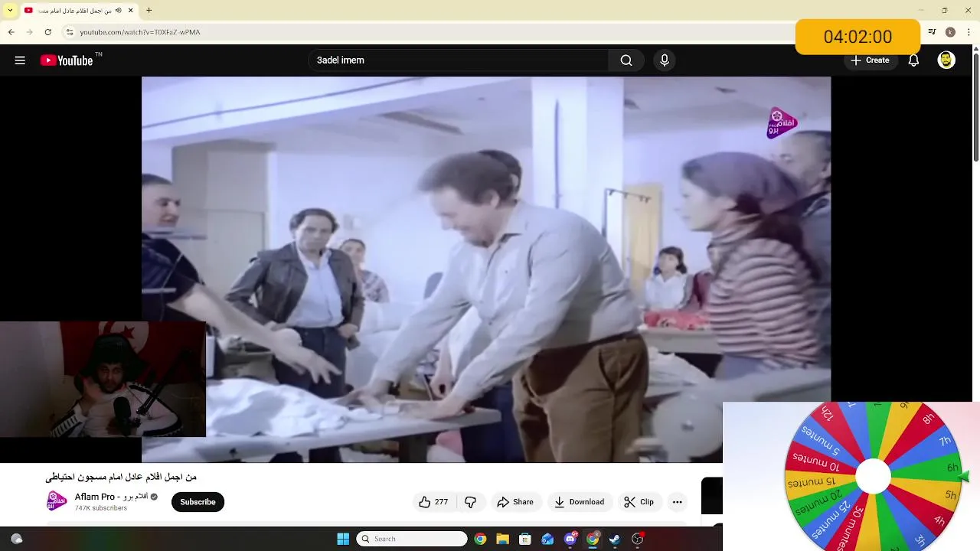
Task: Go back in browser history
Action: point(11,32)
